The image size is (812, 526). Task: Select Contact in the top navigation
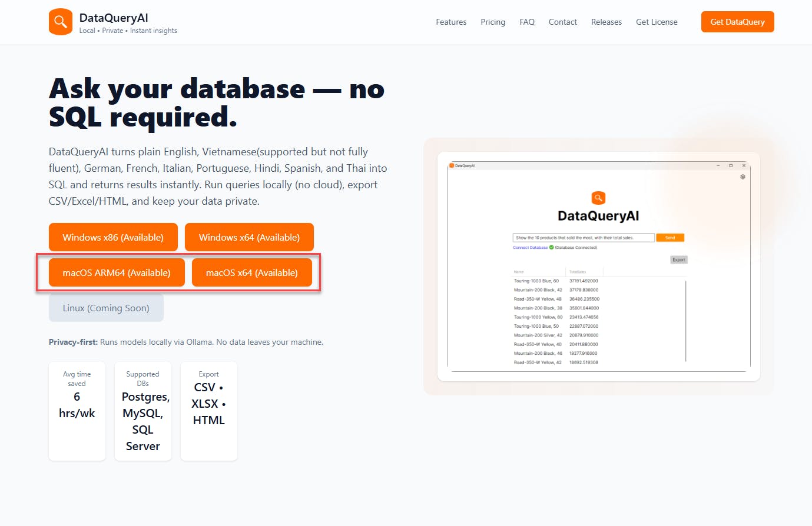click(563, 22)
